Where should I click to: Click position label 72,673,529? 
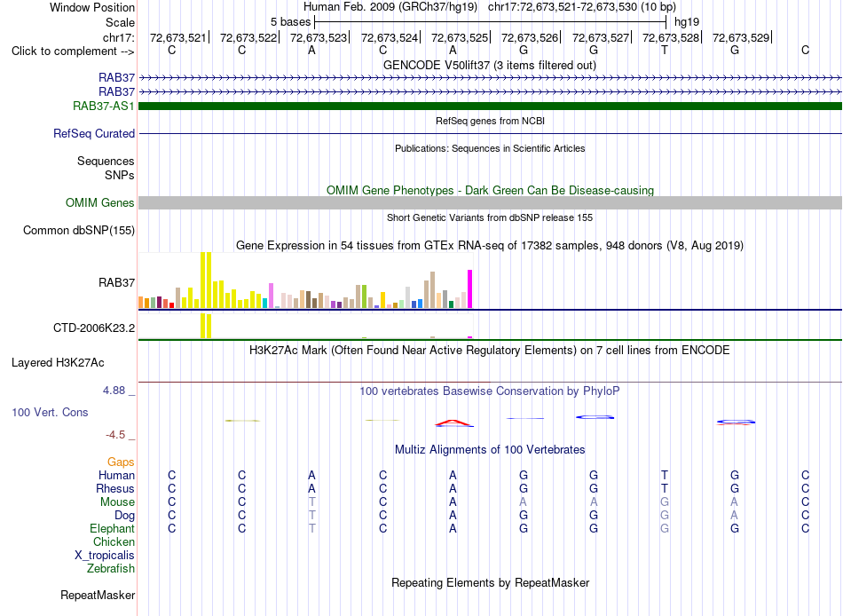tap(741, 37)
